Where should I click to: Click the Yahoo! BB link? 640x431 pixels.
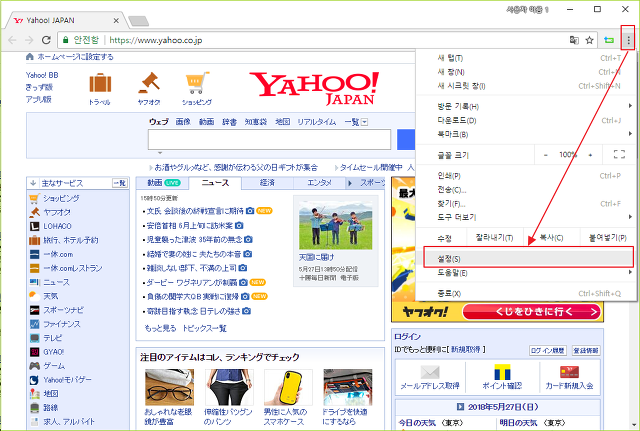[x=42, y=75]
